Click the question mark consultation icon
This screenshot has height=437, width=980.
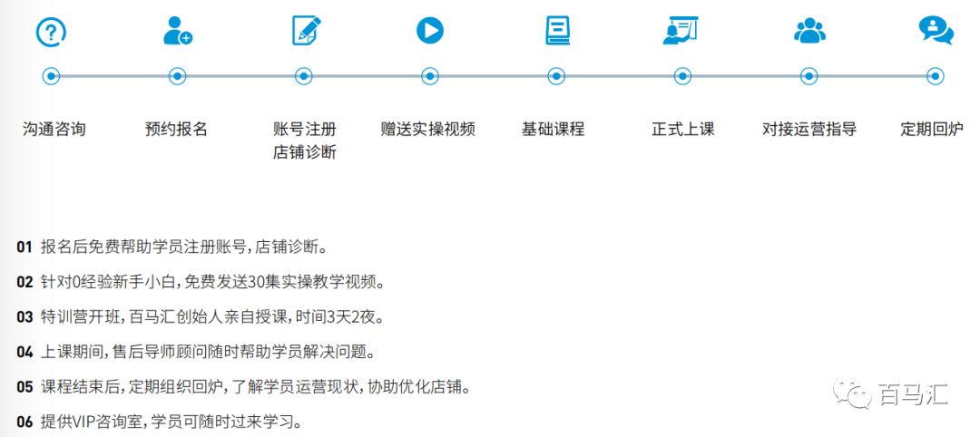click(51, 32)
